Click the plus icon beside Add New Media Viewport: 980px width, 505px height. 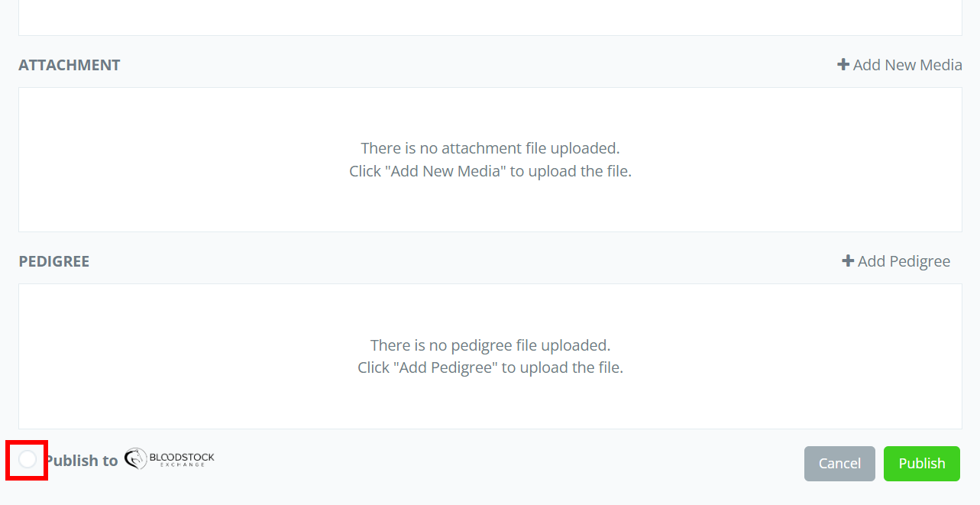[x=843, y=65]
